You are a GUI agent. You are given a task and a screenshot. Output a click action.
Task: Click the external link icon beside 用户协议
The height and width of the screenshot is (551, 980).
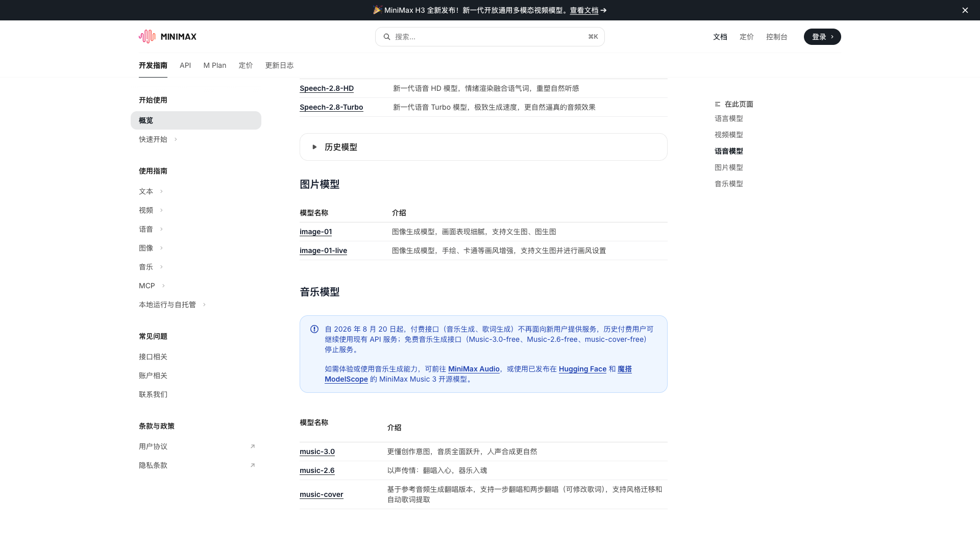pyautogui.click(x=253, y=446)
